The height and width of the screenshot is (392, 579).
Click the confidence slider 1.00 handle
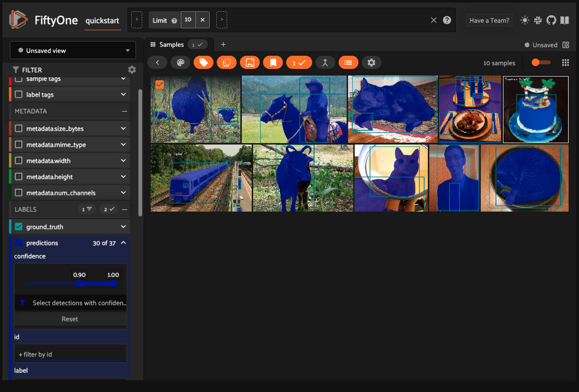pyautogui.click(x=113, y=283)
